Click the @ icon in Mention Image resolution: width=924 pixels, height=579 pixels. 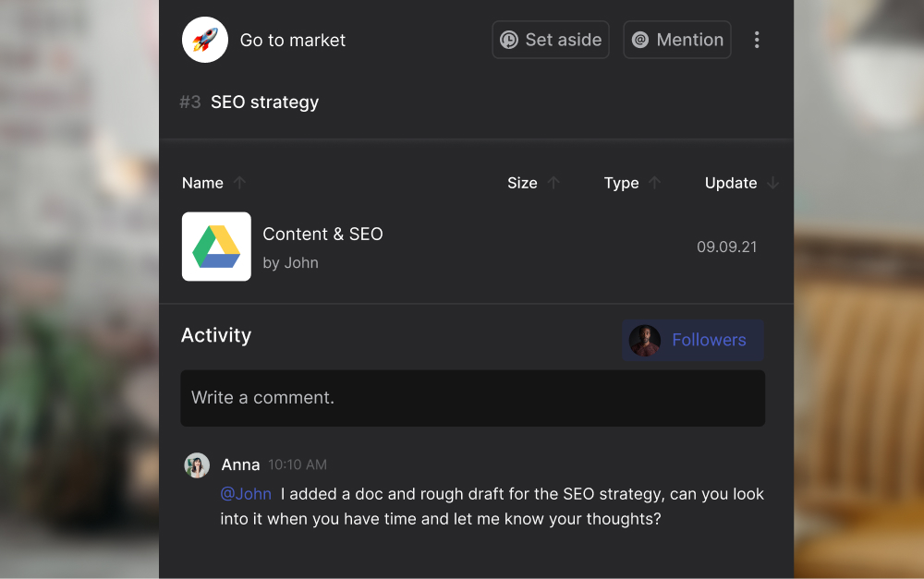[640, 40]
